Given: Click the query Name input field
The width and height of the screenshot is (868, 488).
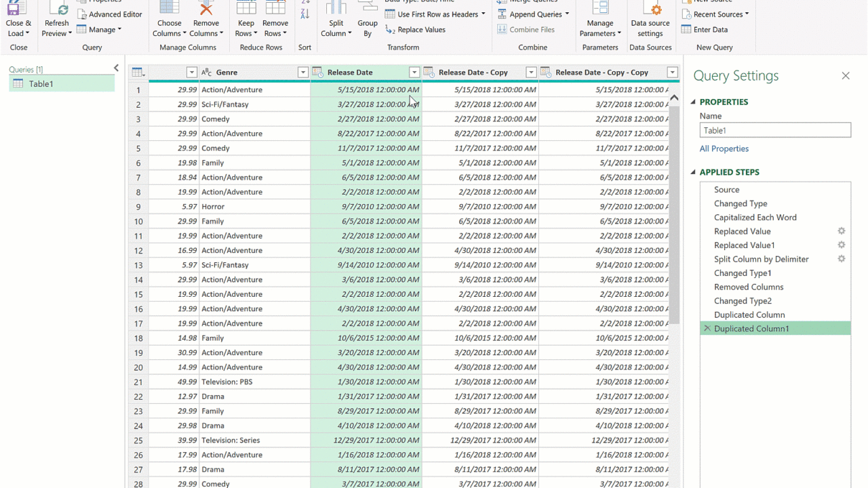Looking at the screenshot, I should 775,131.
